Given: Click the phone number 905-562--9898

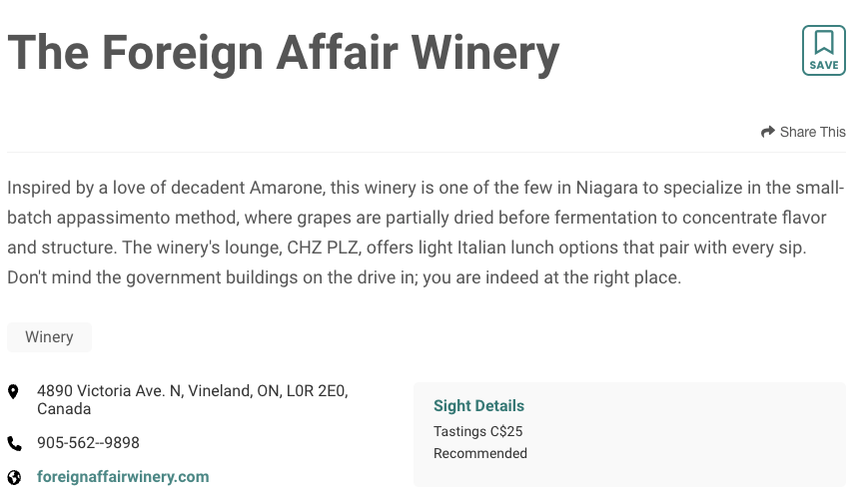Looking at the screenshot, I should point(88,443).
